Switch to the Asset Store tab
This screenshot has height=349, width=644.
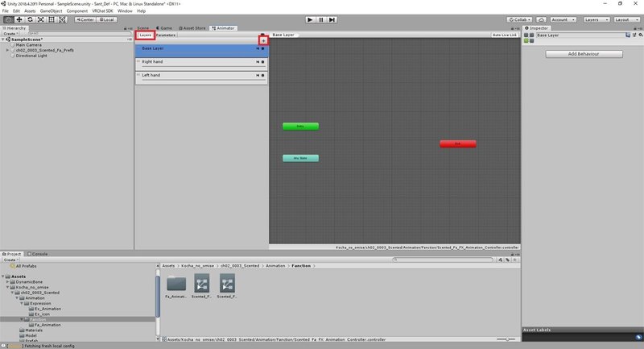coord(192,28)
